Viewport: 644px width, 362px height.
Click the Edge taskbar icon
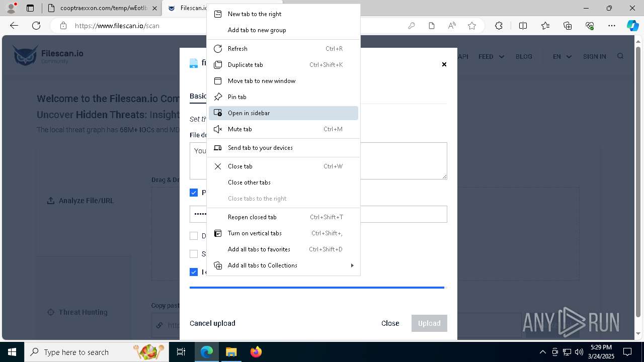coord(207,352)
